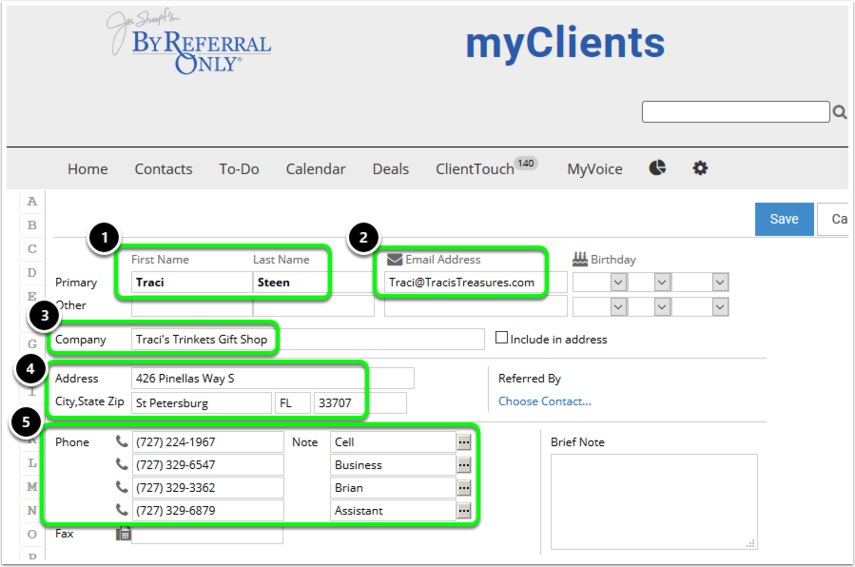
Task: Open the settings gear icon
Action: coord(700,168)
